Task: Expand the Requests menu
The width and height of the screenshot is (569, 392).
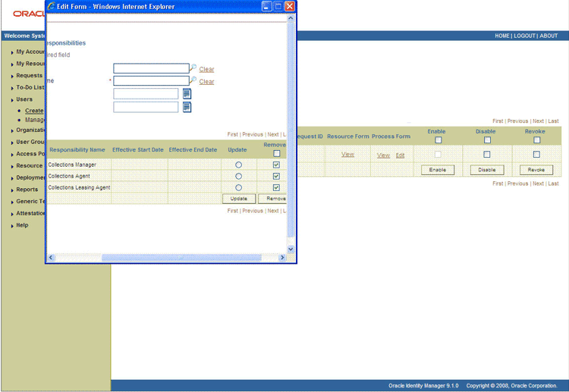Action: pyautogui.click(x=29, y=75)
